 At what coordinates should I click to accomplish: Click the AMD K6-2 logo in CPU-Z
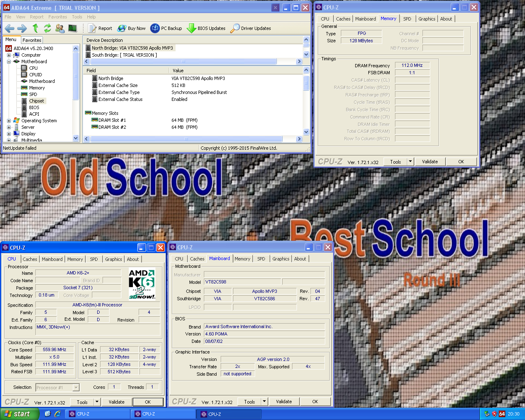(142, 284)
